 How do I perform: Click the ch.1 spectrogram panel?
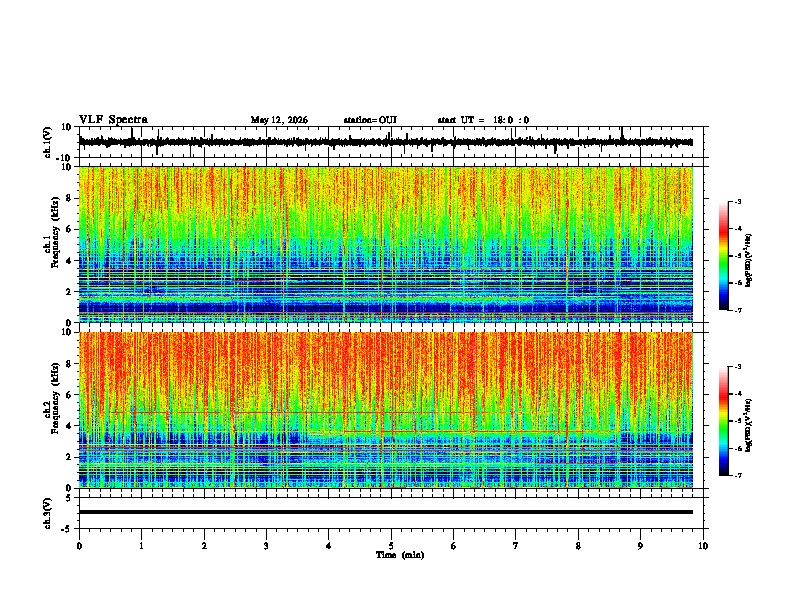coord(386,244)
